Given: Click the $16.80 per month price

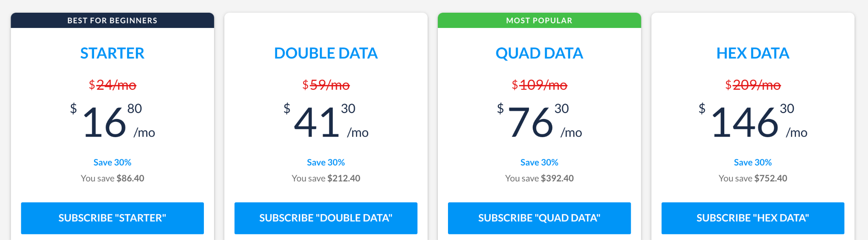Looking at the screenshot, I should [x=112, y=121].
